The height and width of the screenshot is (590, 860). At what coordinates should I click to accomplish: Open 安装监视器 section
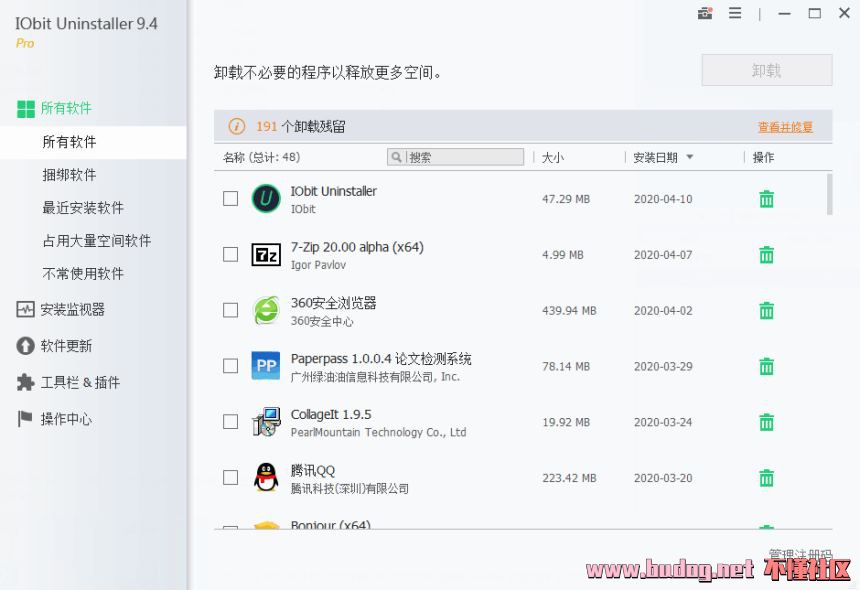(72, 310)
